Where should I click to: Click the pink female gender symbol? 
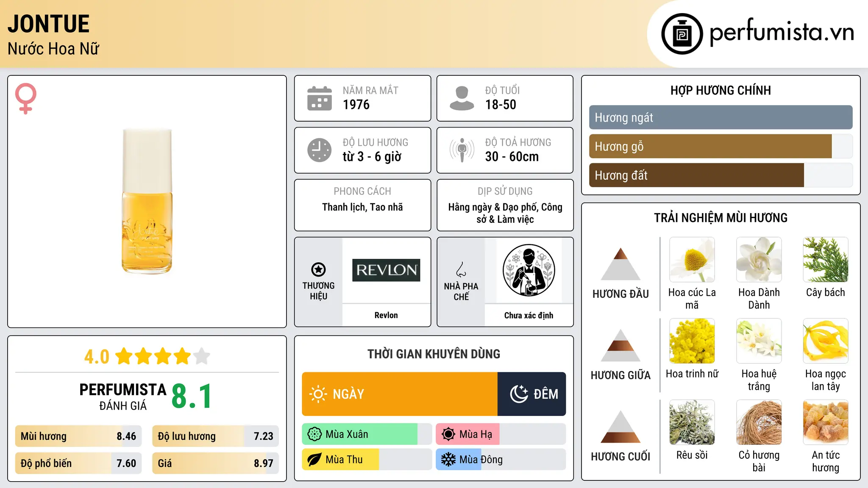(x=26, y=98)
